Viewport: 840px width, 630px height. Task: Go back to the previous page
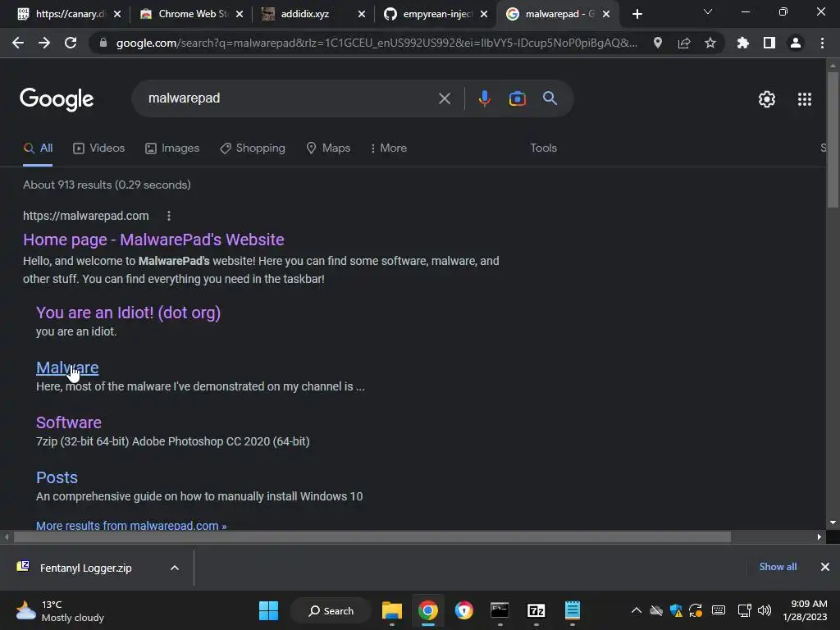[18, 43]
